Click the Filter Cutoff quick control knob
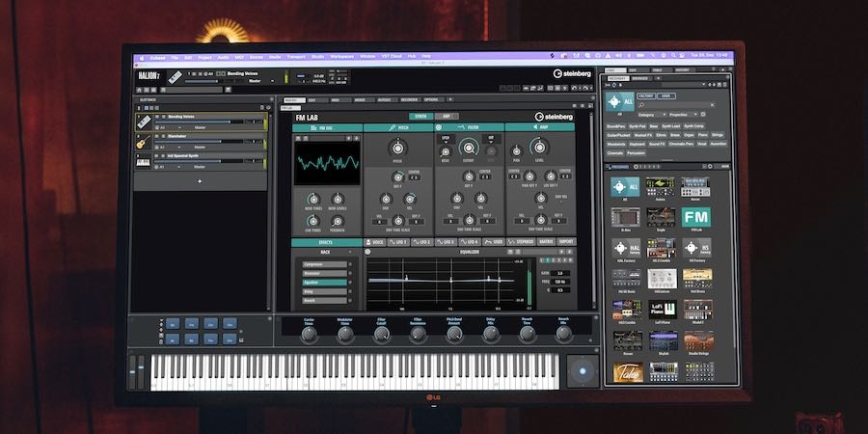 (x=382, y=333)
